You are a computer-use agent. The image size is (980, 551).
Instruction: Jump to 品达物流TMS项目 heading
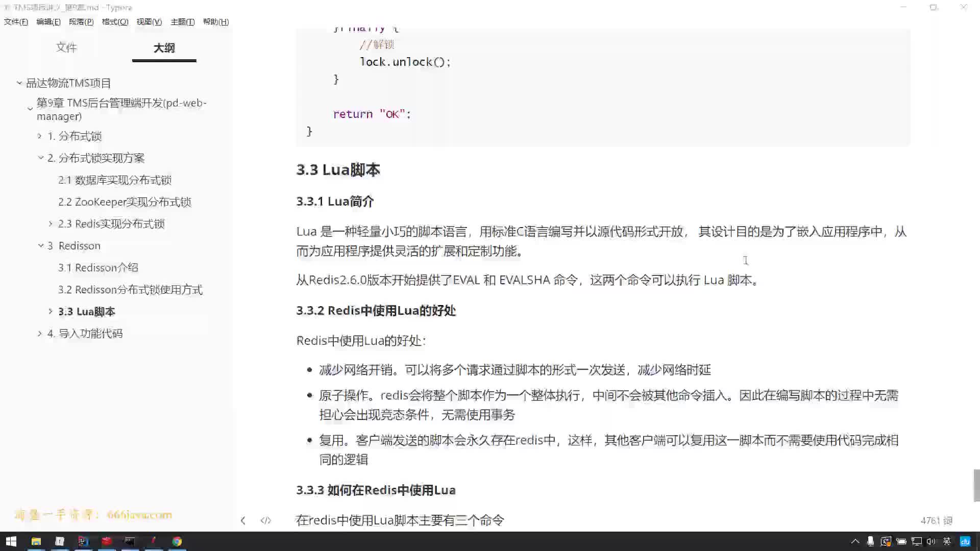pos(68,83)
